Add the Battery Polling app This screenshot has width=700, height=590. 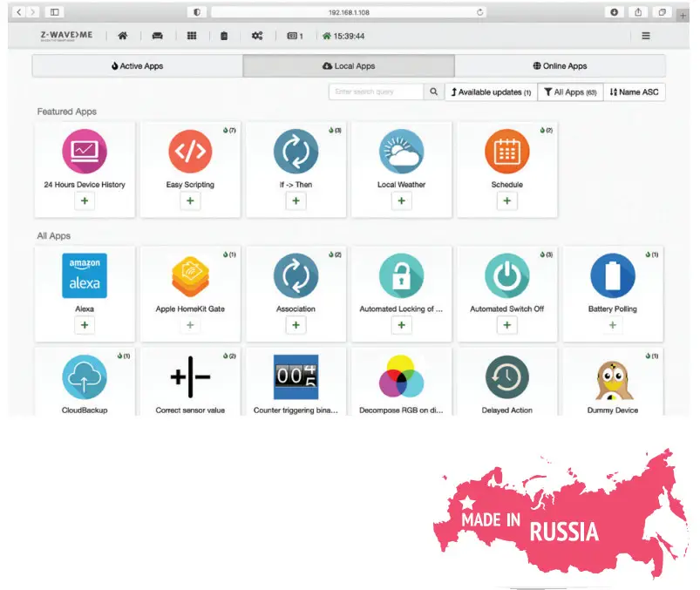pyautogui.click(x=613, y=325)
